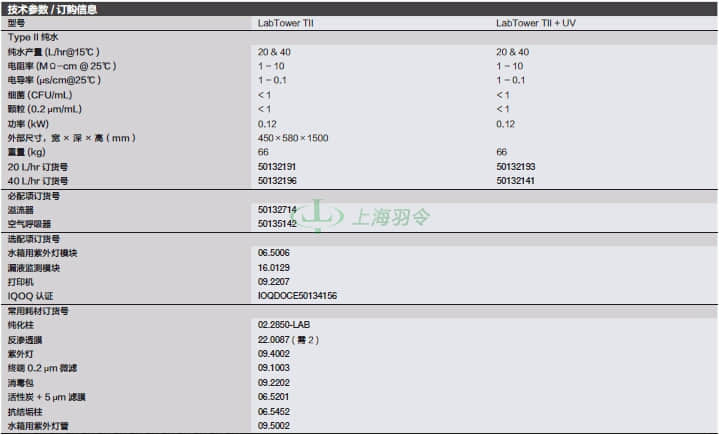
Task: Click order number 50132191
Action: (277, 167)
